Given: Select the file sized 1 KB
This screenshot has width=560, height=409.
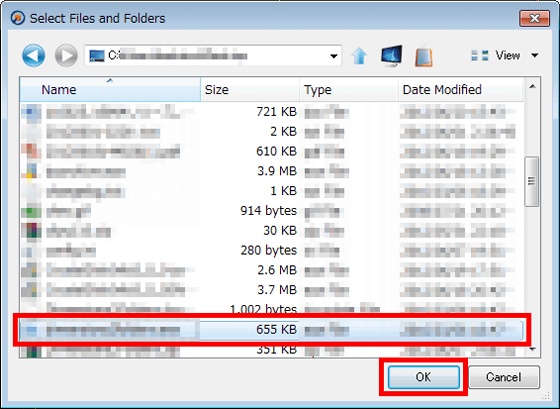Looking at the screenshot, I should coord(271,191).
